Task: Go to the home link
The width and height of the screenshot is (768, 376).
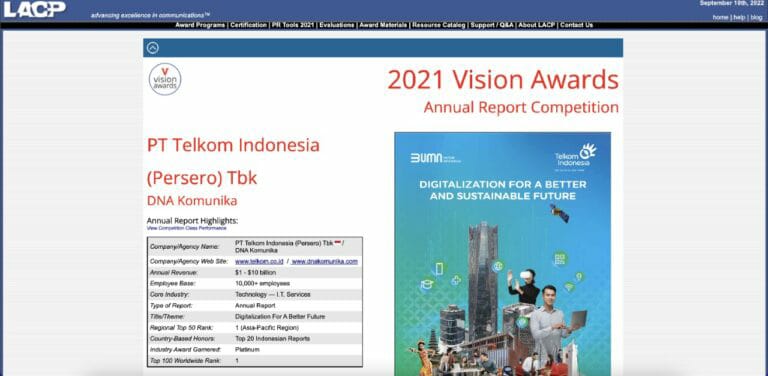Action: 720,18
